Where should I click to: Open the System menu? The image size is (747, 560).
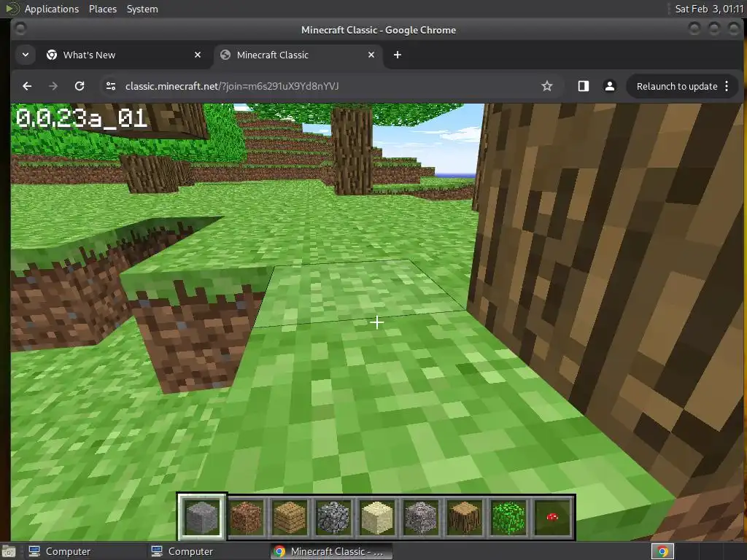coord(142,9)
